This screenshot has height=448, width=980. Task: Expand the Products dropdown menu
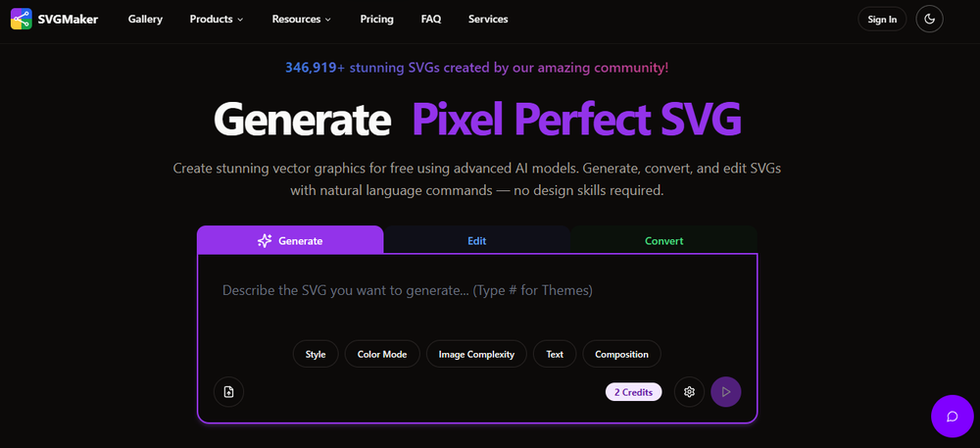point(217,19)
